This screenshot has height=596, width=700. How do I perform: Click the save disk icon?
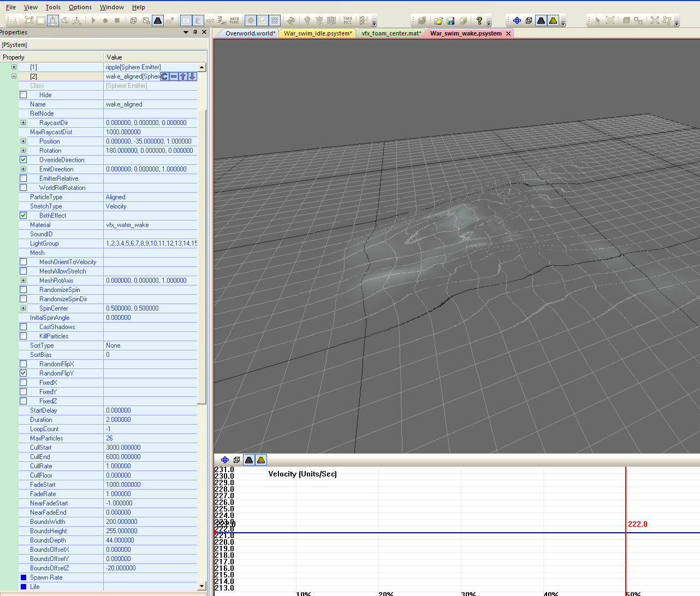(450, 21)
